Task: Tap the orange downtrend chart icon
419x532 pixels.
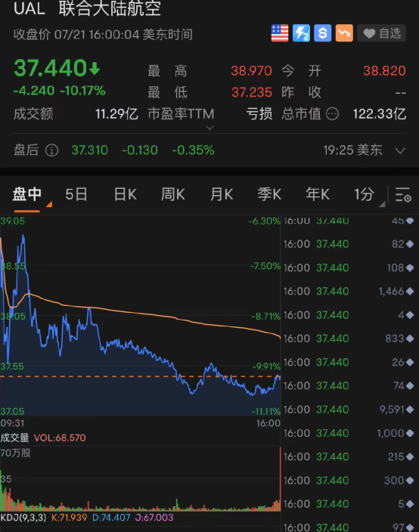Action: (344, 33)
